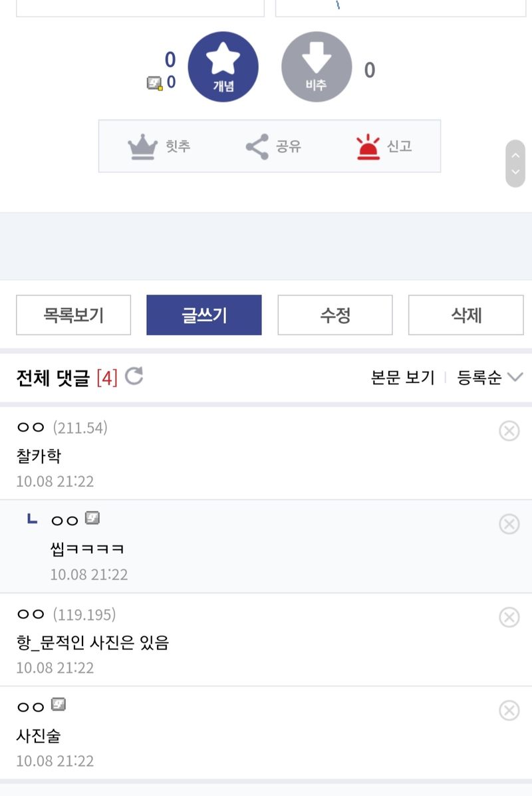
Task: Open the nickname icon on the 사진술 comment
Action: tap(59, 704)
